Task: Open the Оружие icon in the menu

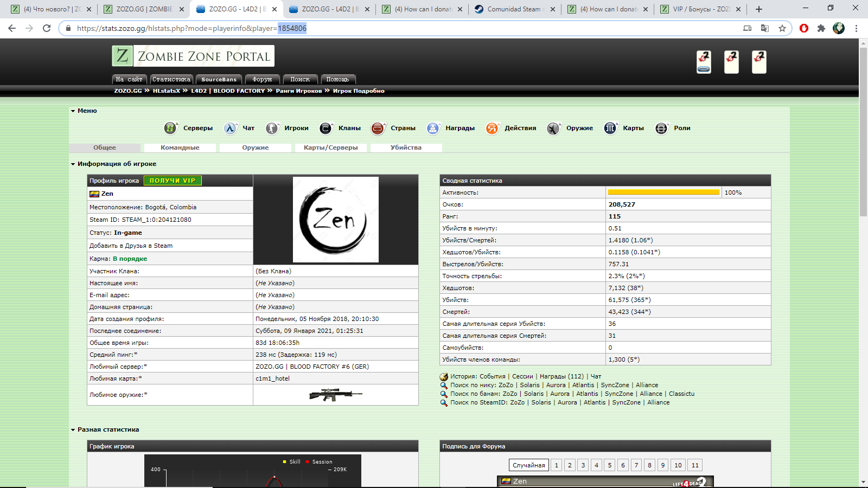Action: 553,128
